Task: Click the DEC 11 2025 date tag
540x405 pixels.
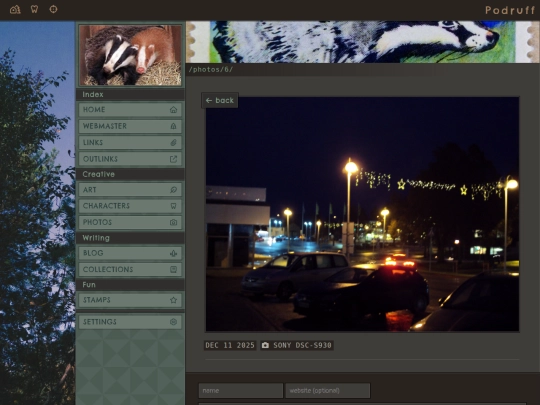Action: click(x=230, y=345)
